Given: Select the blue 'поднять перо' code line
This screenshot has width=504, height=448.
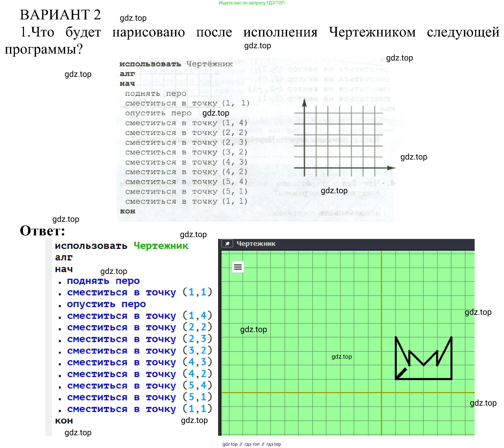Looking at the screenshot, I should click(x=103, y=281).
